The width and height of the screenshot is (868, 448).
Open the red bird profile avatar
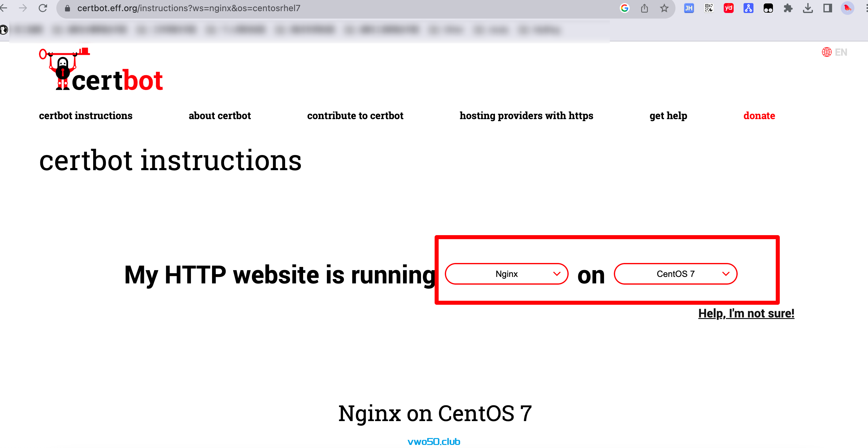click(x=848, y=8)
